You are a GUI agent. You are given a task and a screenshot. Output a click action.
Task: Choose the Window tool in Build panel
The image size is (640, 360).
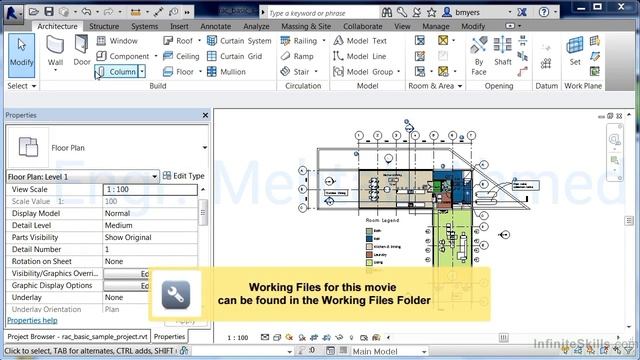click(x=117, y=41)
